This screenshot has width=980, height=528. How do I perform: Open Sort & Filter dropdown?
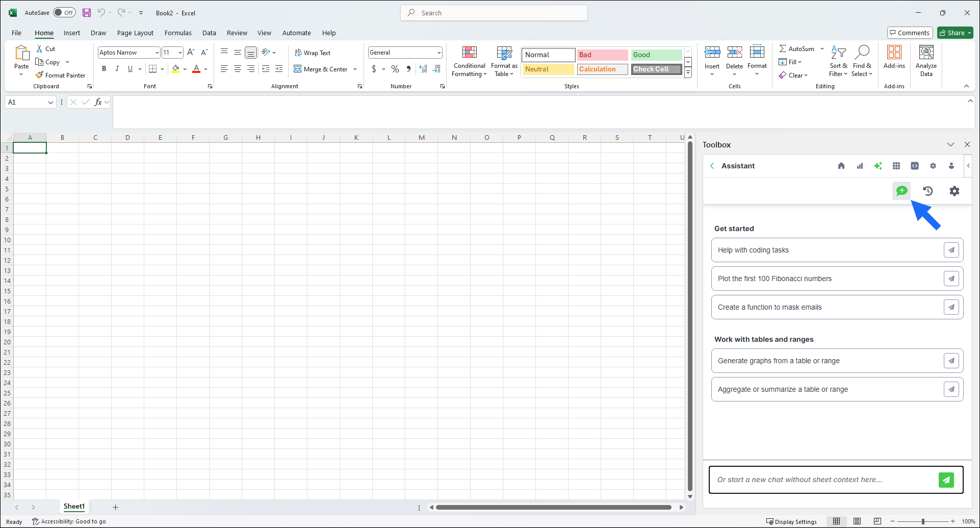tap(838, 61)
